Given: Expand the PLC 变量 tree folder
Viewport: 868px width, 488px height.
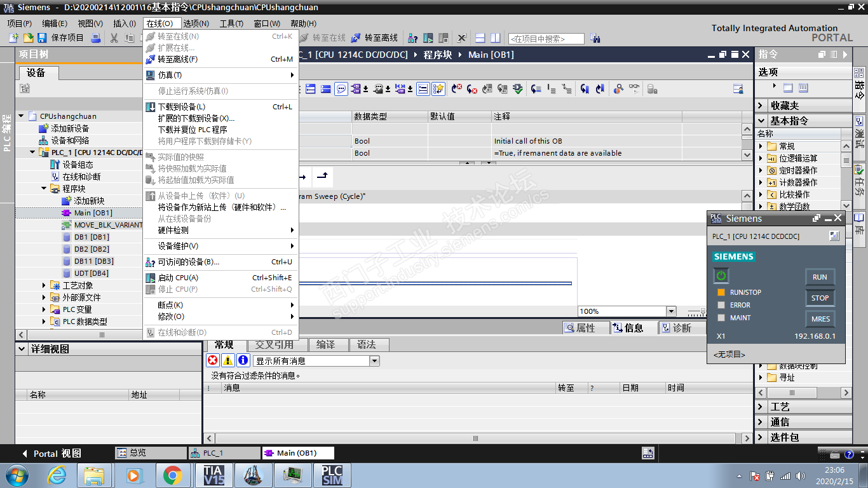Looking at the screenshot, I should point(44,309).
